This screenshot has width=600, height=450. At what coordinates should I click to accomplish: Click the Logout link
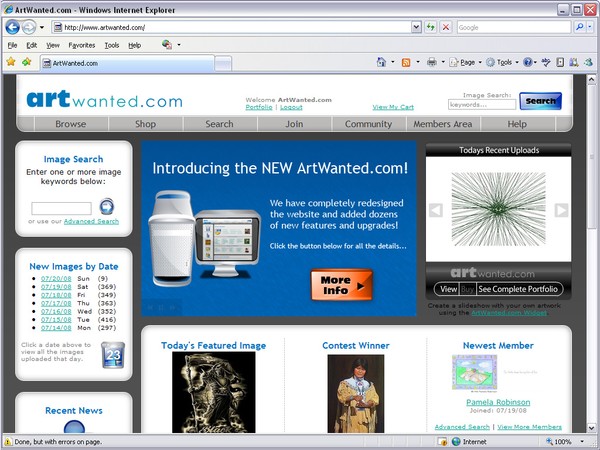coord(291,107)
